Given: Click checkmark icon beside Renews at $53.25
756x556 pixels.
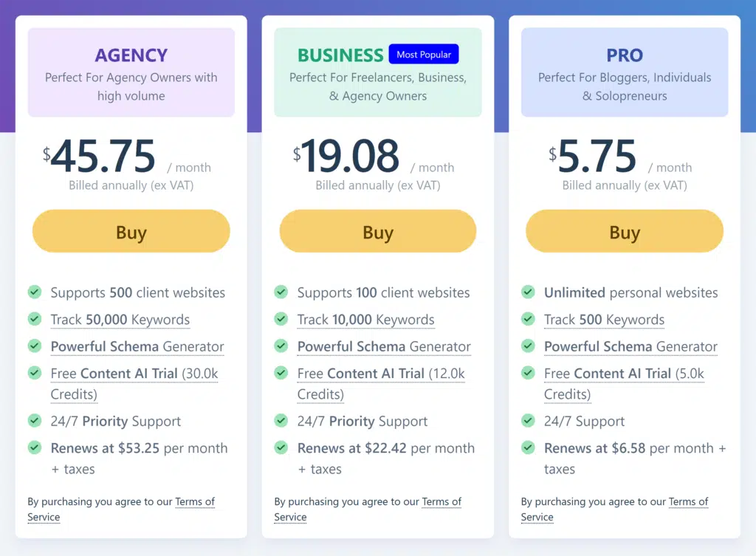Looking at the screenshot, I should tap(35, 447).
